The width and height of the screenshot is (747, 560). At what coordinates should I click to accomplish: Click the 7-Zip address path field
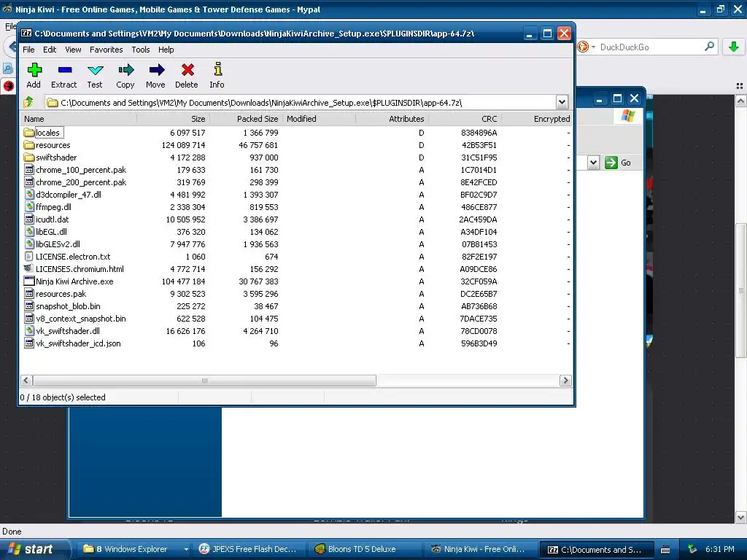coord(301,102)
